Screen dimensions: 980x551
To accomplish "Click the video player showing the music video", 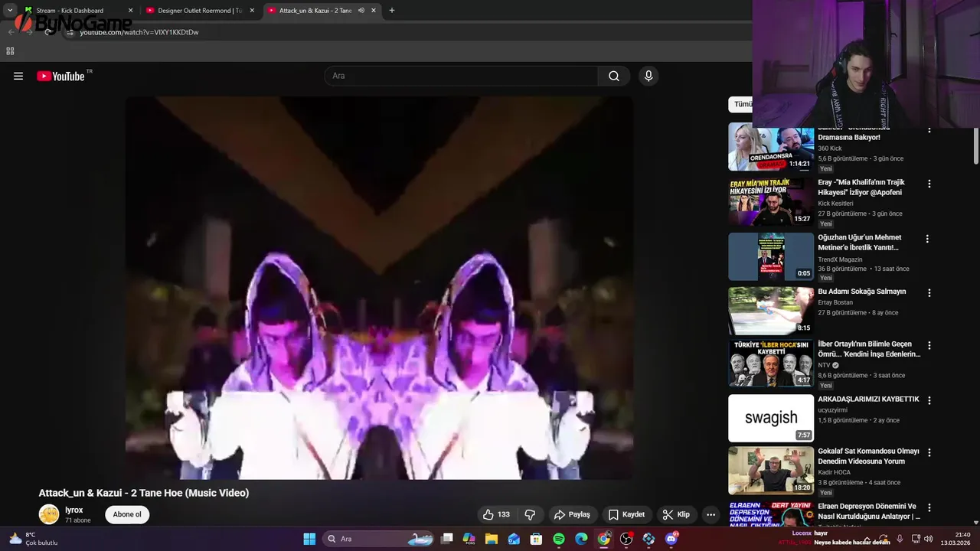I will point(379,288).
